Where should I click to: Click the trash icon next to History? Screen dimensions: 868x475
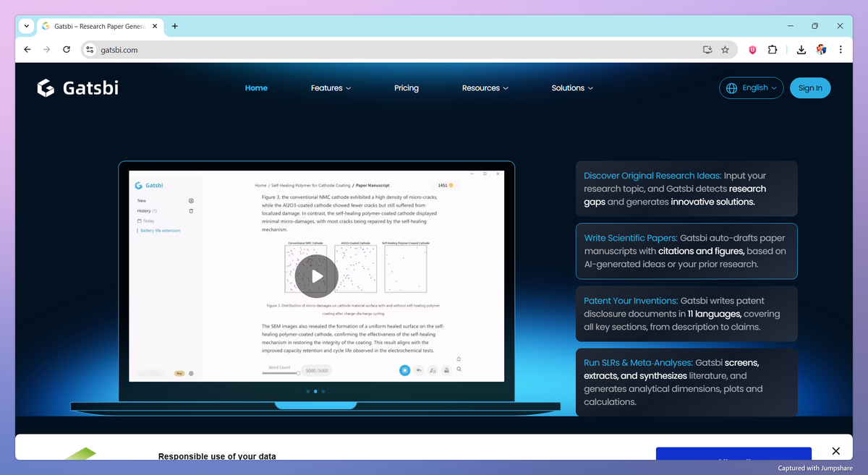pos(192,210)
